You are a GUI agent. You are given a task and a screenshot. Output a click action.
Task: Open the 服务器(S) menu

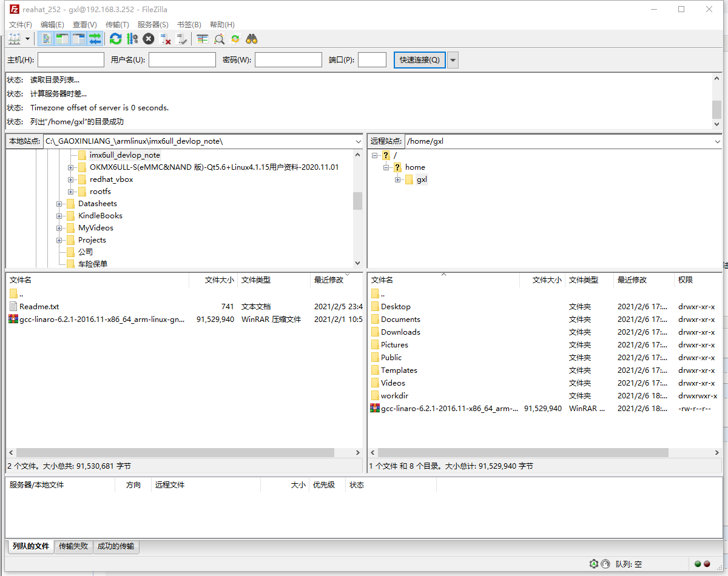tap(153, 24)
